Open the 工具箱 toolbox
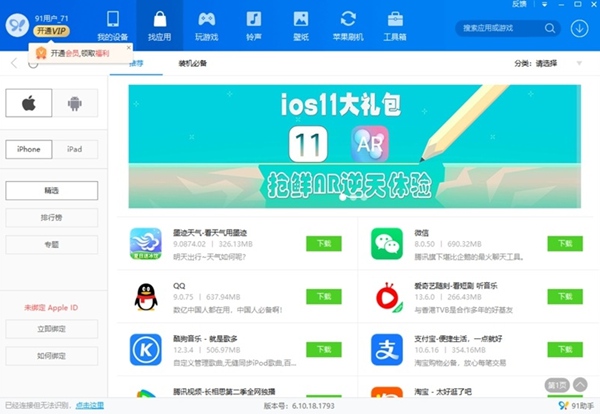600x414 pixels. pos(395,25)
